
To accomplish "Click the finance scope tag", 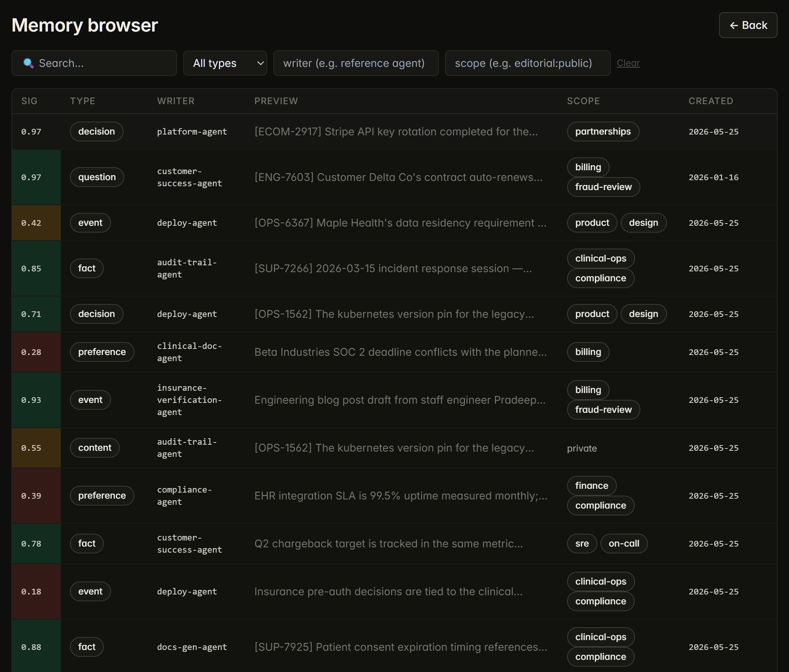I will pyautogui.click(x=591, y=486).
